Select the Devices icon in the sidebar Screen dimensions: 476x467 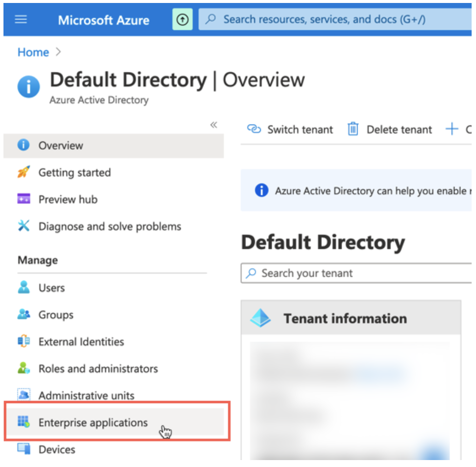(24, 449)
